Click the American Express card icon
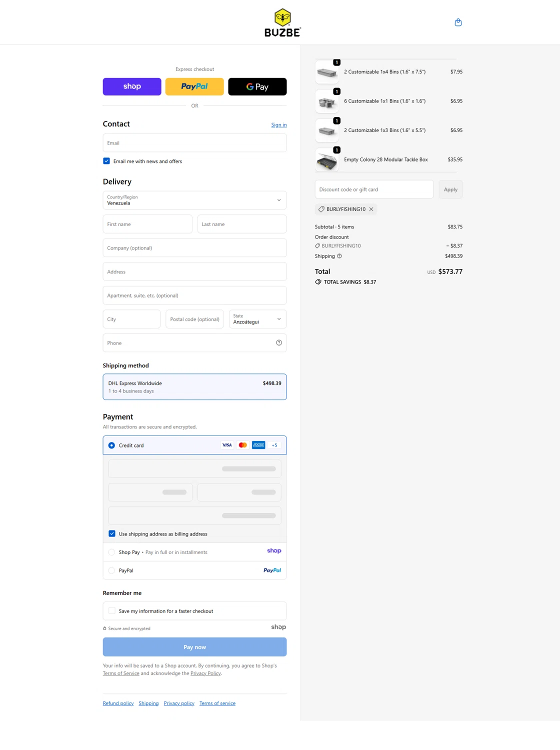This screenshot has width=560, height=750. 258,445
